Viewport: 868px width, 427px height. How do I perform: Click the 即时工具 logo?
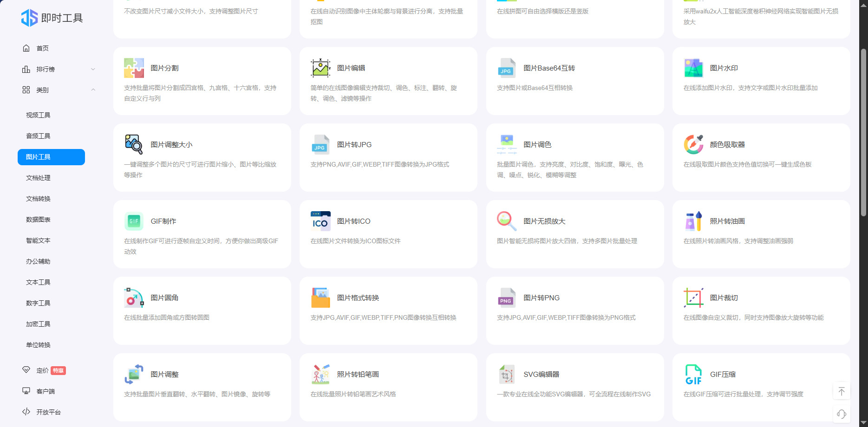coord(52,18)
